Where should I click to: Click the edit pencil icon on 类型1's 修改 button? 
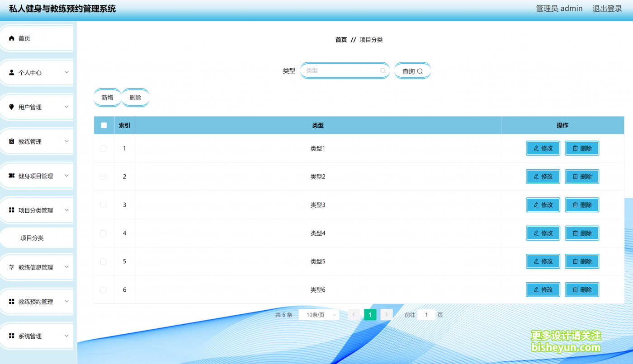click(x=535, y=148)
